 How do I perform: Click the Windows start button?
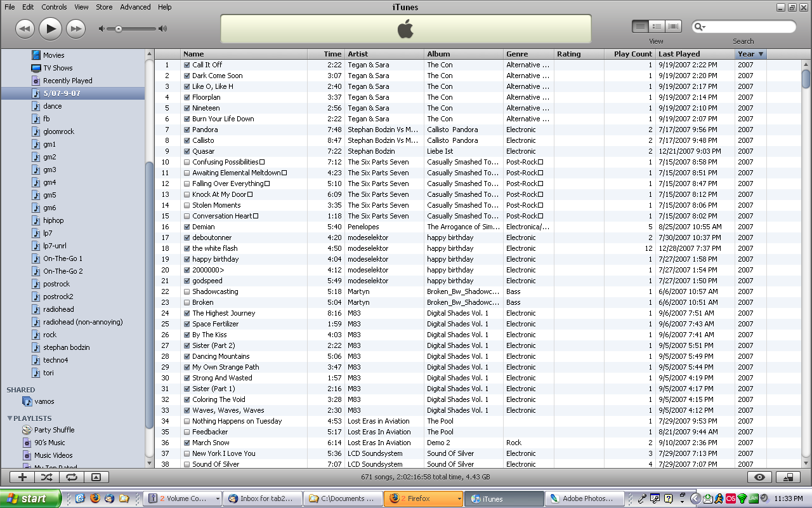pyautogui.click(x=31, y=498)
